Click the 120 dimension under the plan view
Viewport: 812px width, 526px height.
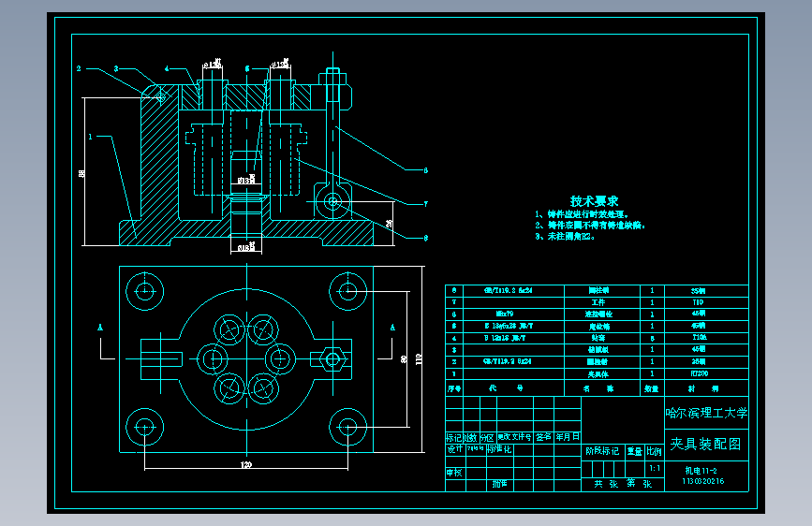coord(246,465)
